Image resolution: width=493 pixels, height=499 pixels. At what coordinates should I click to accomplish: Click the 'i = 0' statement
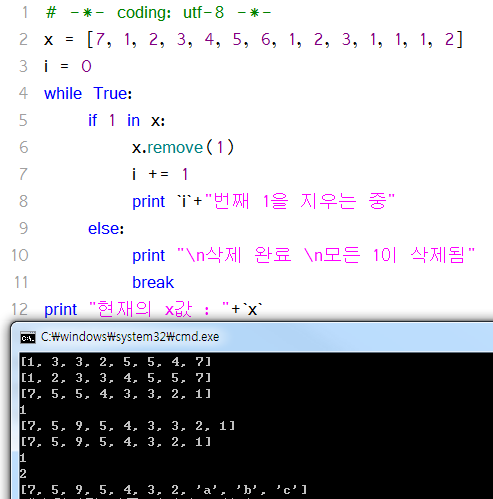tap(68, 66)
